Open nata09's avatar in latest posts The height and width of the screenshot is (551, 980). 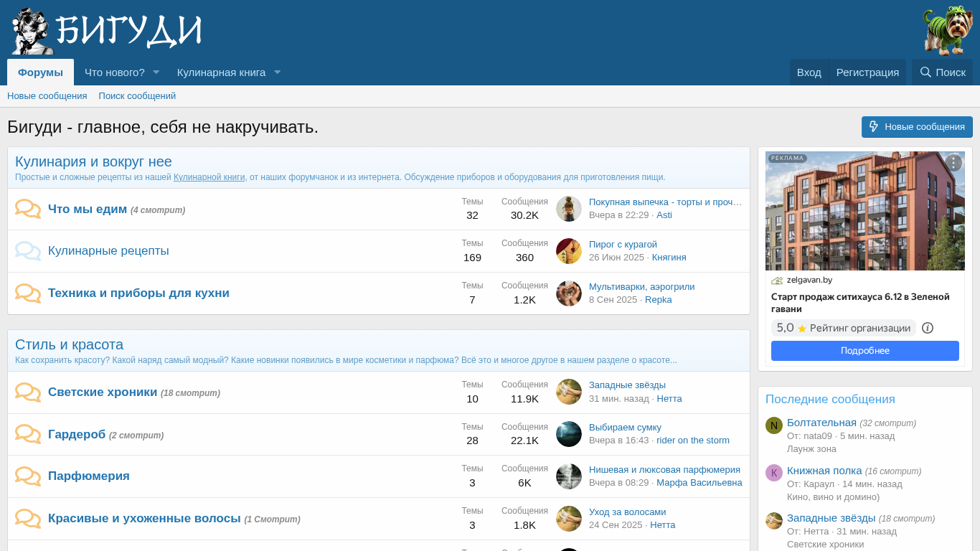(773, 425)
